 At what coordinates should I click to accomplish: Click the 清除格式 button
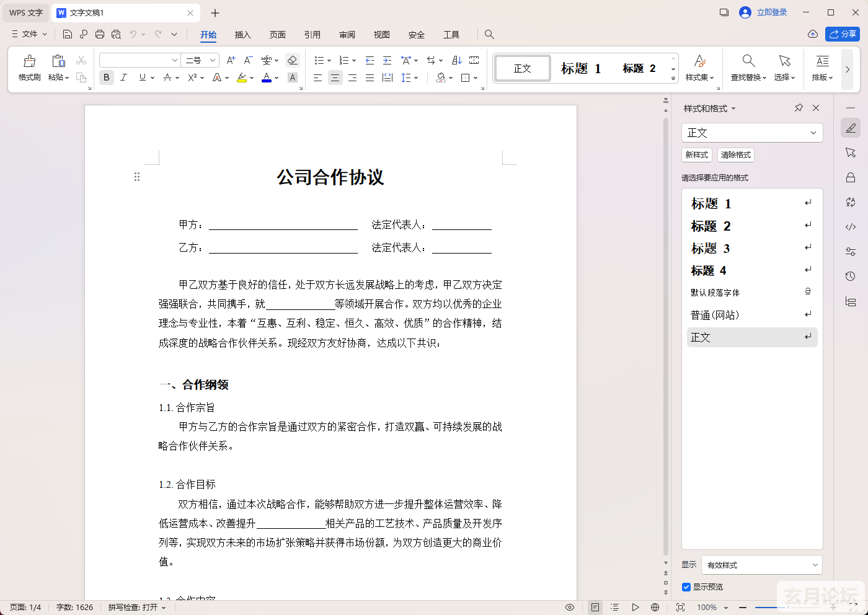(736, 155)
